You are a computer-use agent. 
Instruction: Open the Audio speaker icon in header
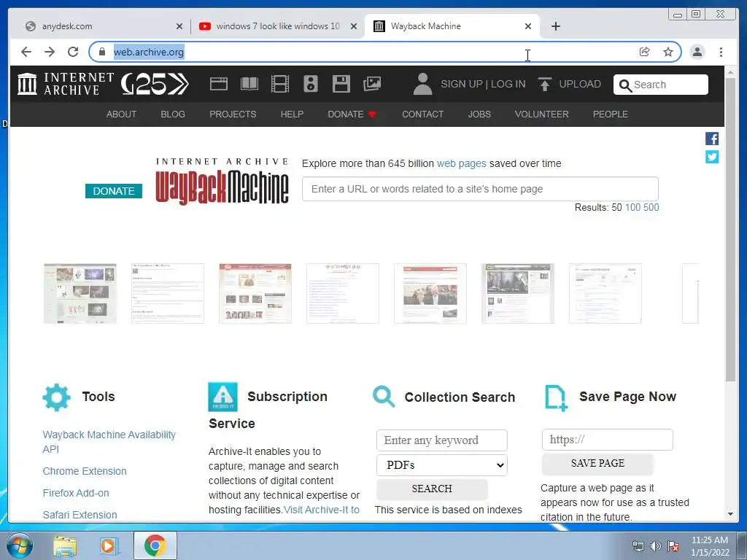tap(311, 85)
